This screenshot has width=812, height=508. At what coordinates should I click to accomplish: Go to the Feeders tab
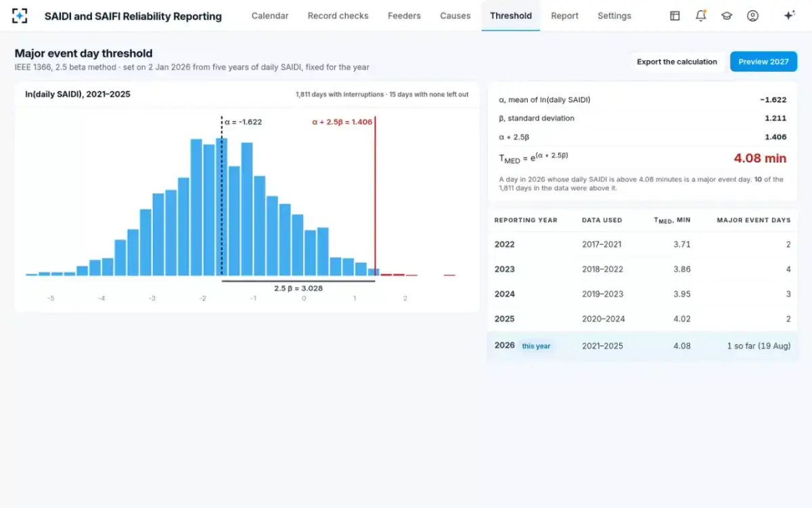(404, 16)
